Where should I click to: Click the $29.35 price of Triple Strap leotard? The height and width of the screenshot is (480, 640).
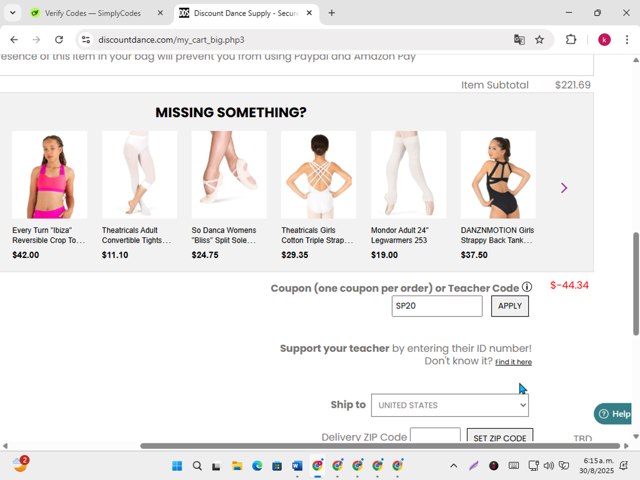pos(295,255)
